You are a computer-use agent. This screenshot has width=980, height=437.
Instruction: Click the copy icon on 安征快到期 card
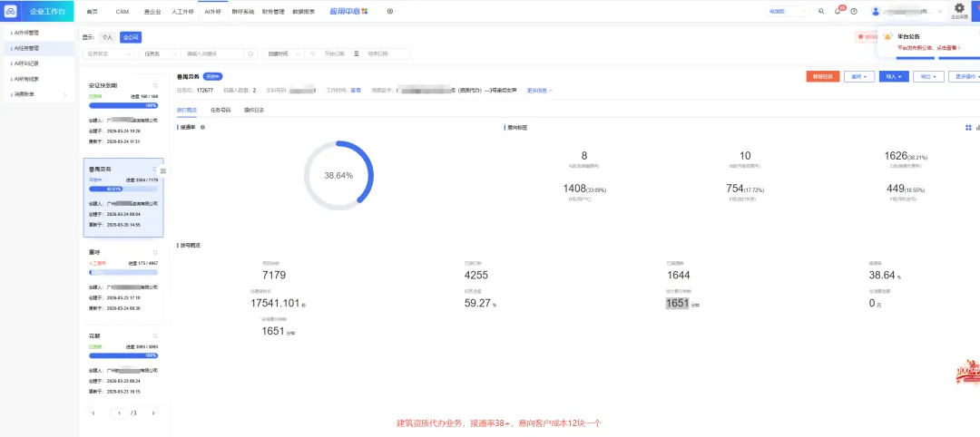click(155, 85)
